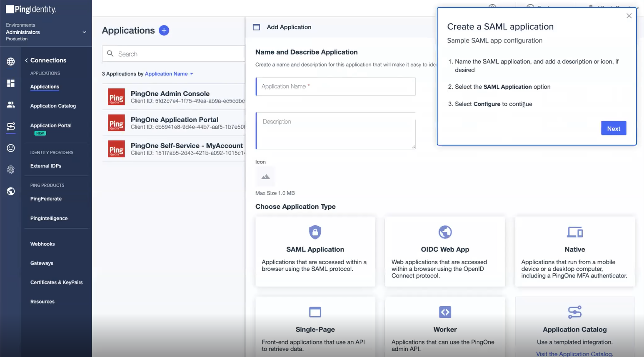Image resolution: width=644 pixels, height=357 pixels.
Task: Choose the Single-Page card title
Action: tap(315, 329)
